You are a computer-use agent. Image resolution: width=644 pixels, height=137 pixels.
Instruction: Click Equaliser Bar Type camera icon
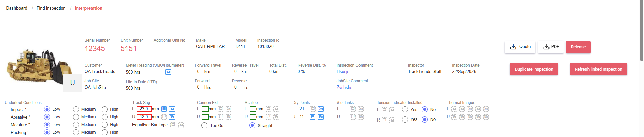coord(181,125)
